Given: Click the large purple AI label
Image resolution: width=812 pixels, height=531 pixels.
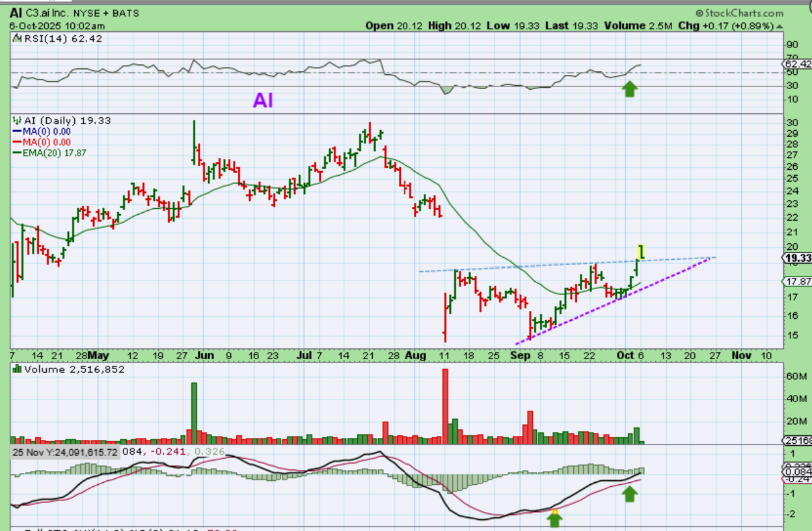Looking at the screenshot, I should pos(263,100).
